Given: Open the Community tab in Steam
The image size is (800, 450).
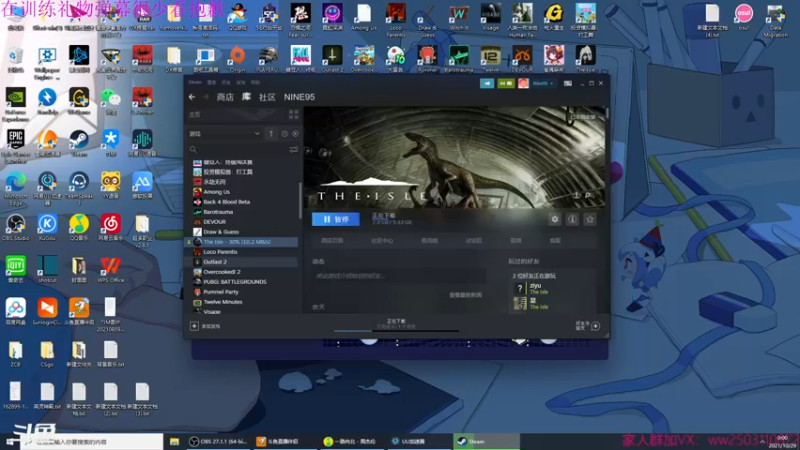Looking at the screenshot, I should point(267,97).
